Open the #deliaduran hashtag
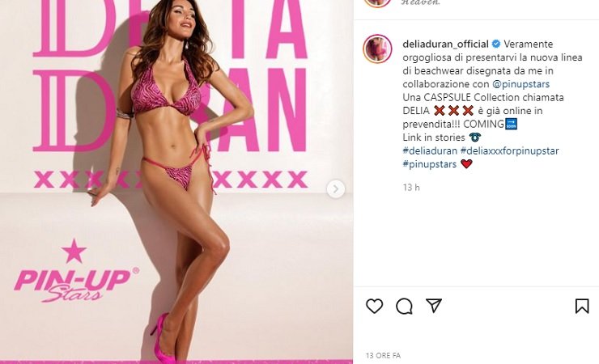599x364 pixels. 430,150
